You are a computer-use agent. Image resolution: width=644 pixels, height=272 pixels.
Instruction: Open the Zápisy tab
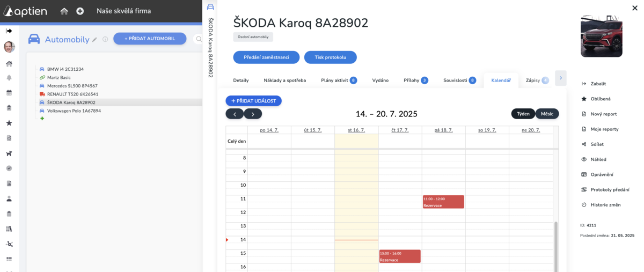[x=537, y=80]
